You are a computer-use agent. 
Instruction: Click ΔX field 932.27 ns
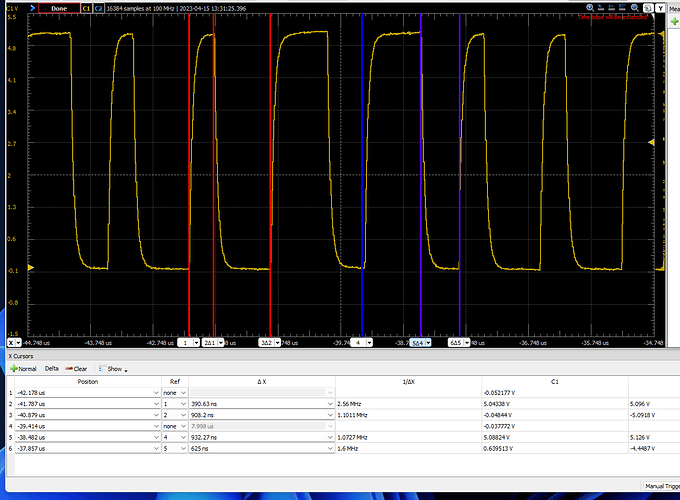(x=262, y=438)
